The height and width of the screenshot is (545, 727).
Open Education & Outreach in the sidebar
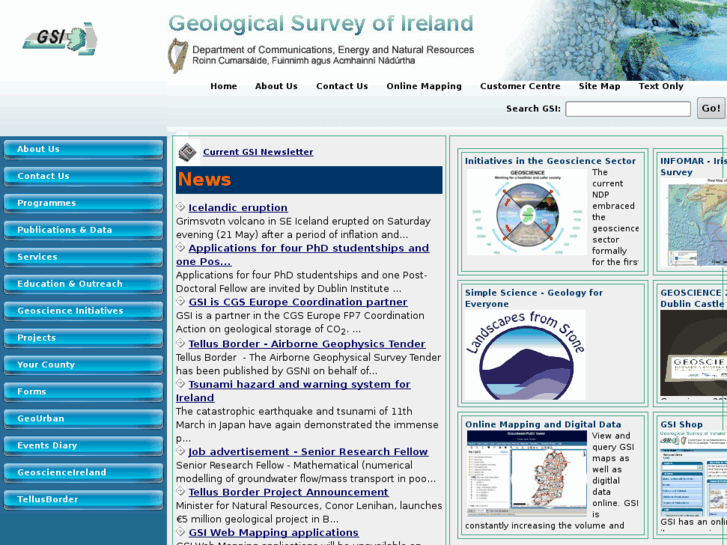(x=83, y=284)
